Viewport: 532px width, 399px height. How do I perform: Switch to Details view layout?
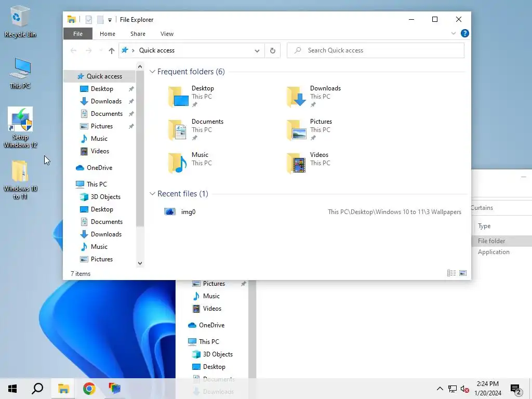(x=451, y=273)
